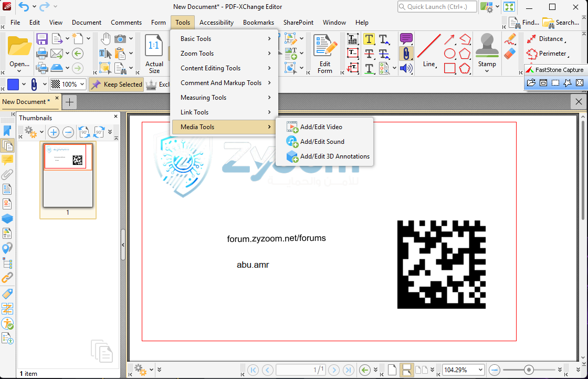Toggle the continuous page layout
The width and height of the screenshot is (588, 379).
pyautogui.click(x=406, y=370)
